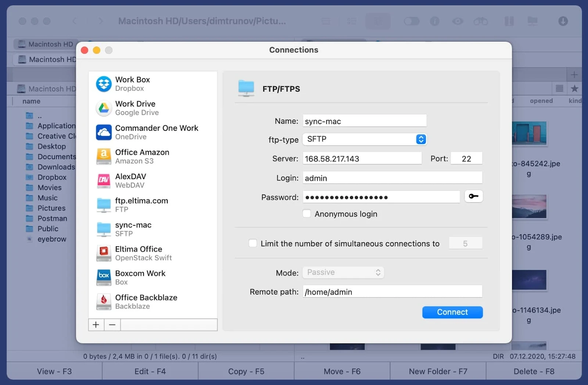Select the Work Box Dropbox connection icon
Screen dimensions: 588x385
click(x=104, y=84)
